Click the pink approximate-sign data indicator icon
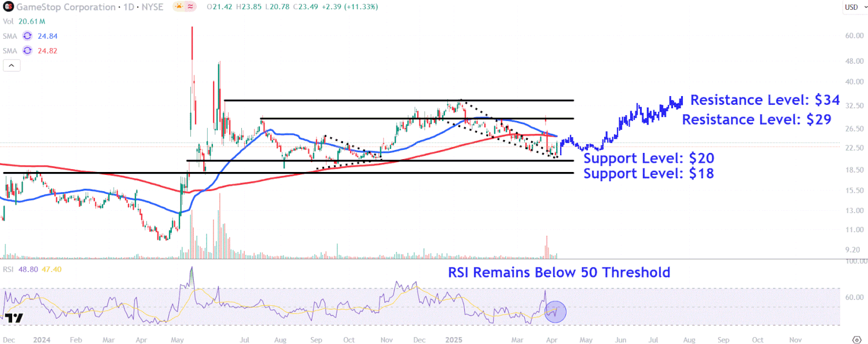The image size is (868, 344). pos(190,7)
